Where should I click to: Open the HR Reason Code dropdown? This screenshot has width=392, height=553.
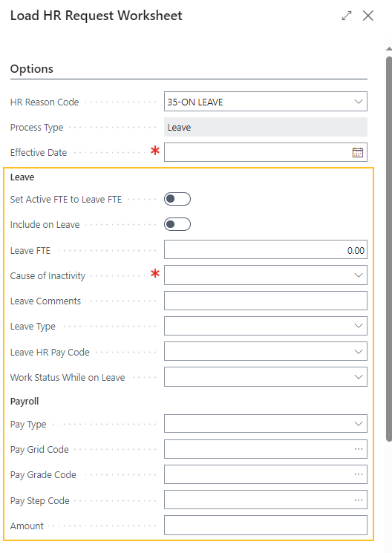(359, 102)
